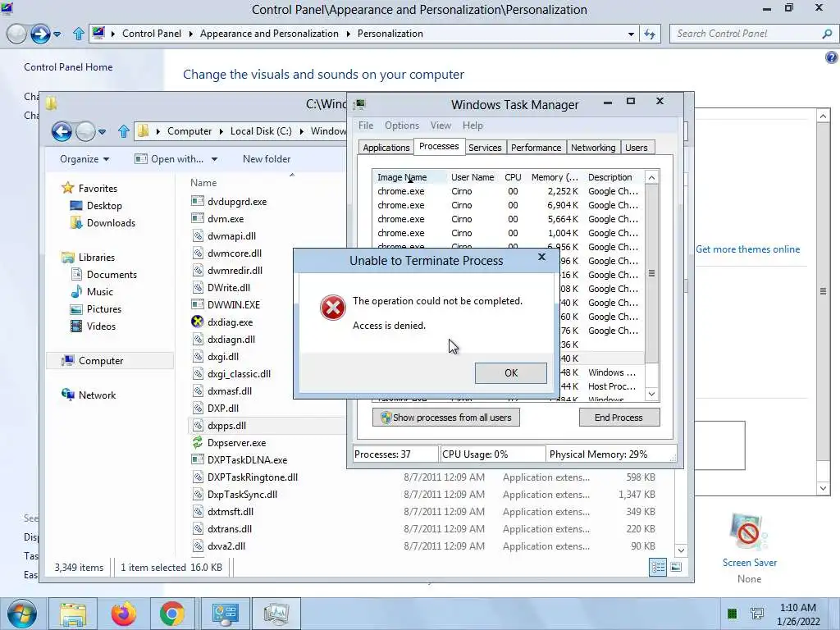Select DXPTaskRingtone.dll in file list
840x630 pixels.
(253, 477)
